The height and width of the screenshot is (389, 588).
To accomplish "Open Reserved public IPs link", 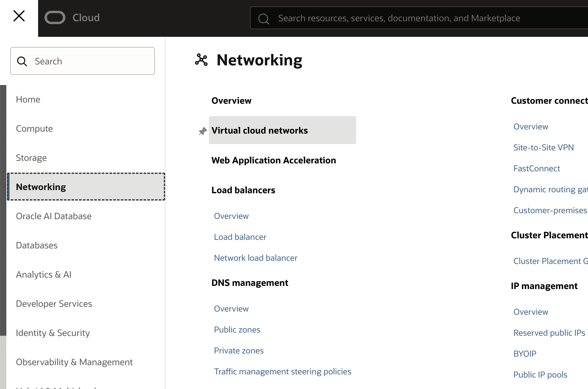I will click(549, 333).
